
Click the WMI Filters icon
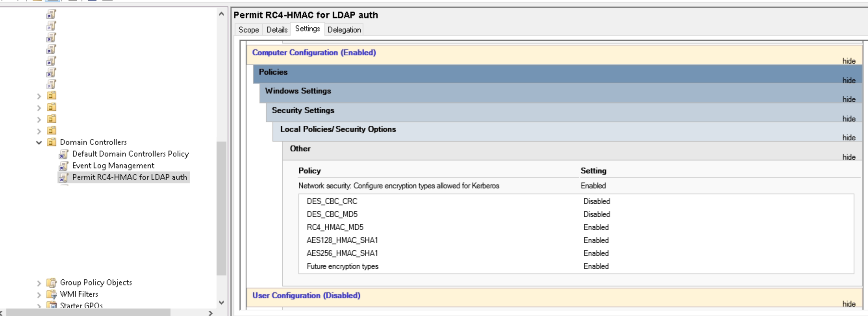(x=52, y=294)
